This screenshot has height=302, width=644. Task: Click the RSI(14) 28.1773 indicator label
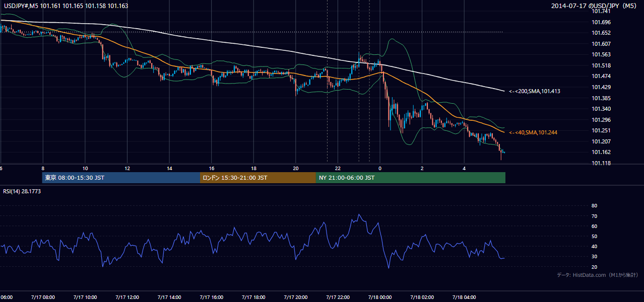[x=22, y=191]
